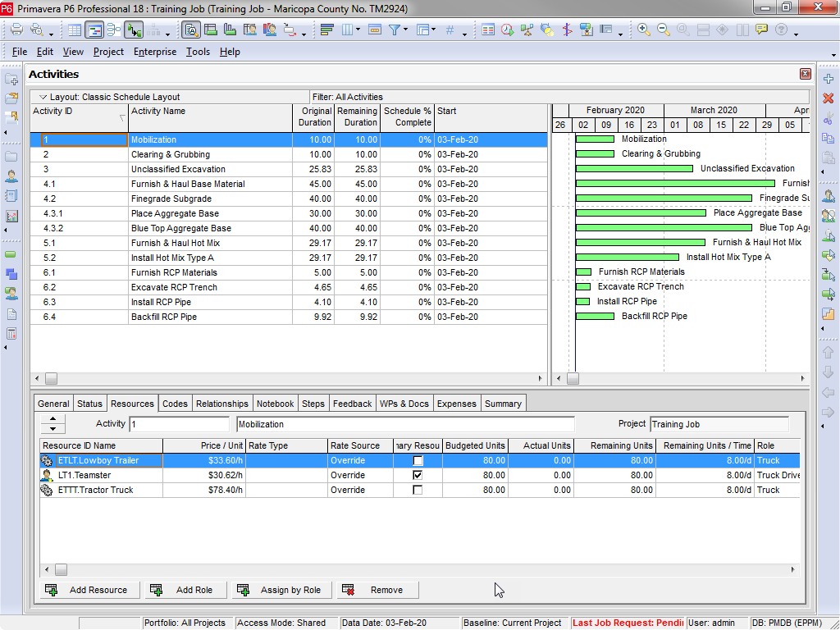
Task: Switch to the Relationships tab
Action: pyautogui.click(x=221, y=404)
